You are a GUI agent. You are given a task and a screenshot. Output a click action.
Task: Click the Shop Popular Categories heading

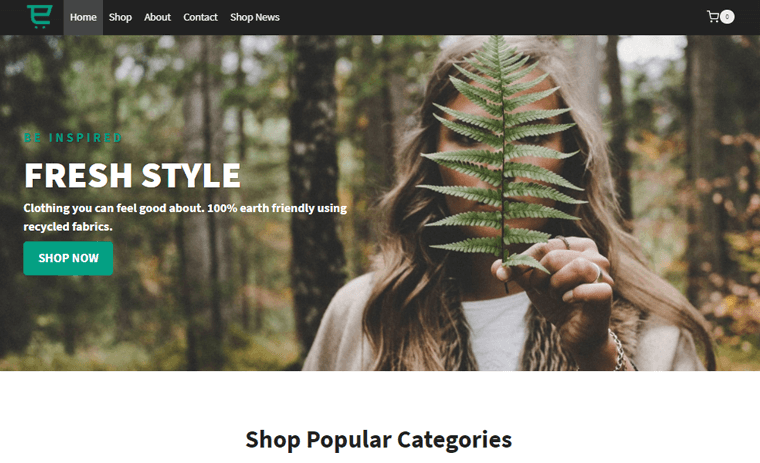click(379, 440)
